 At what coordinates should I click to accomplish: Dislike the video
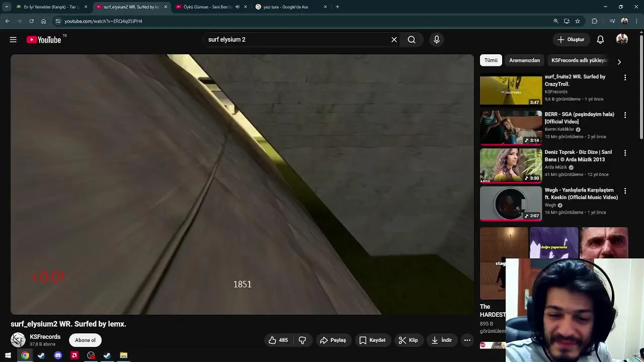coord(302,340)
